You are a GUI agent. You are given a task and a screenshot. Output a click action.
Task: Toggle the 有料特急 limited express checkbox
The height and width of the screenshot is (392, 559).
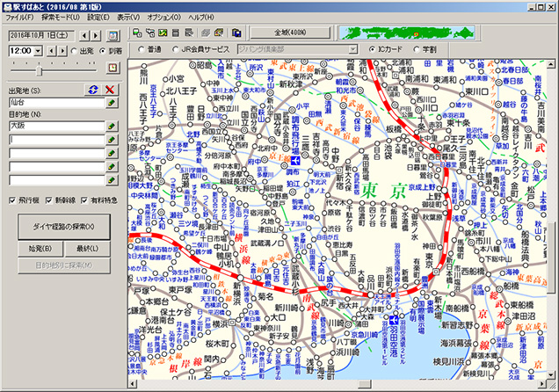[84, 200]
